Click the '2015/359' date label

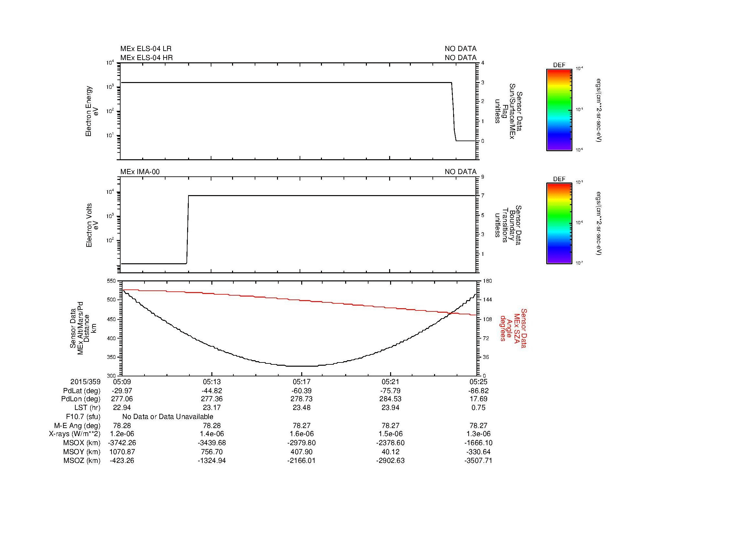pos(85,382)
